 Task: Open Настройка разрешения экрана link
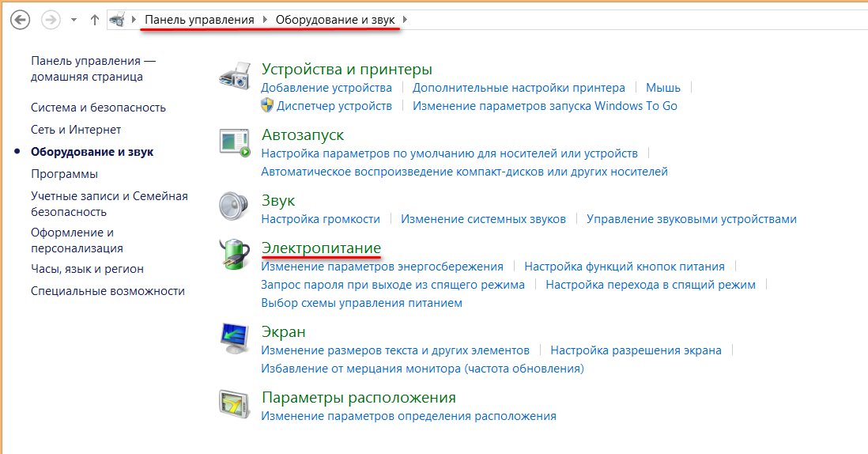[636, 350]
